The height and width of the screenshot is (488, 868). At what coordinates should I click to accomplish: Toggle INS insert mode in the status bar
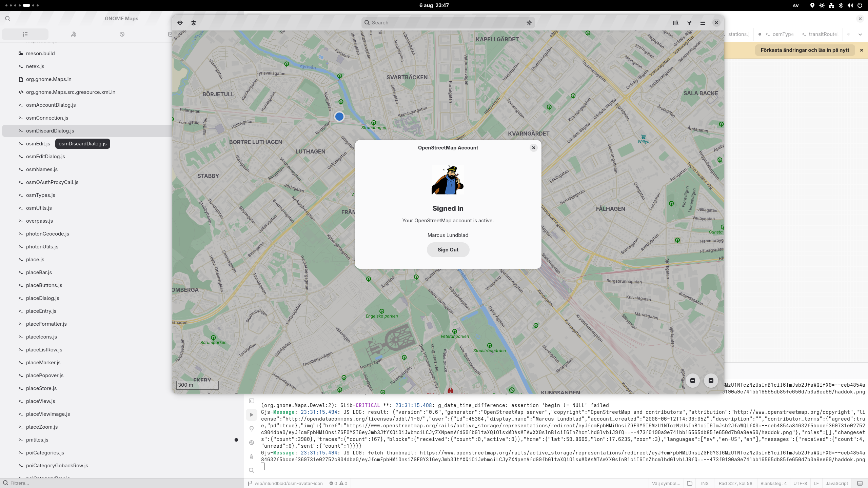(x=705, y=483)
